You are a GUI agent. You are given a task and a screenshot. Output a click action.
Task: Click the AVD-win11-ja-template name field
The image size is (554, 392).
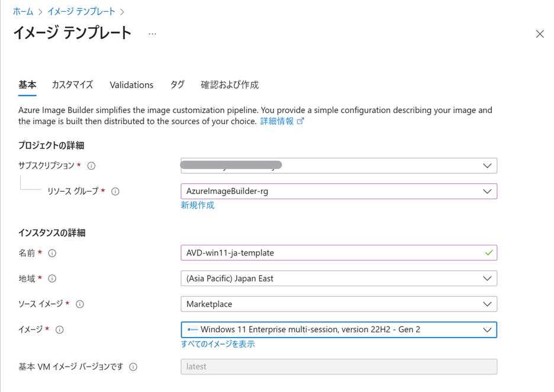click(x=331, y=253)
